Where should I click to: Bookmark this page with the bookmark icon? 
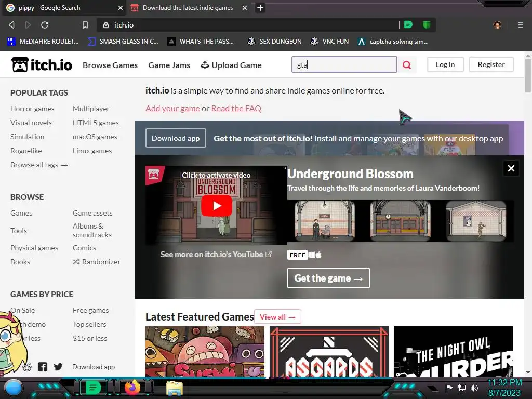85,25
